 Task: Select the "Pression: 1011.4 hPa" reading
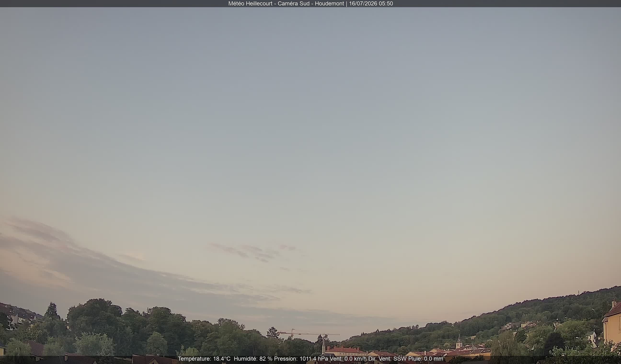(x=301, y=359)
